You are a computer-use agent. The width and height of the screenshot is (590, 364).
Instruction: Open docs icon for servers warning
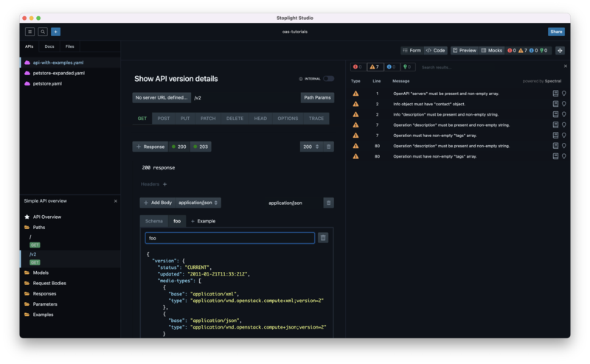(555, 94)
